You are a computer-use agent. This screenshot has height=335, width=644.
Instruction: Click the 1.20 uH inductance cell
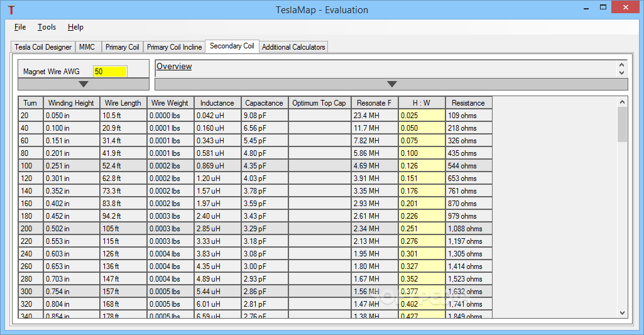click(217, 178)
